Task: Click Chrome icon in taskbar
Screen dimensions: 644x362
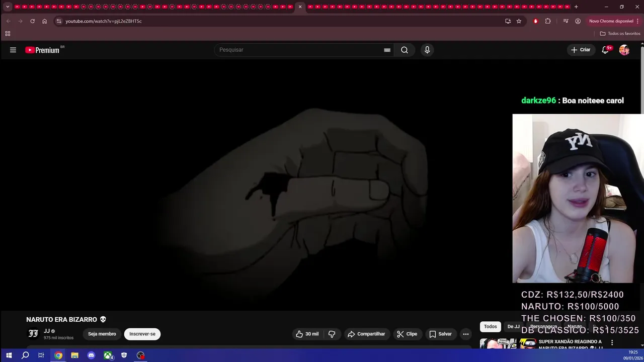Action: (x=58, y=355)
